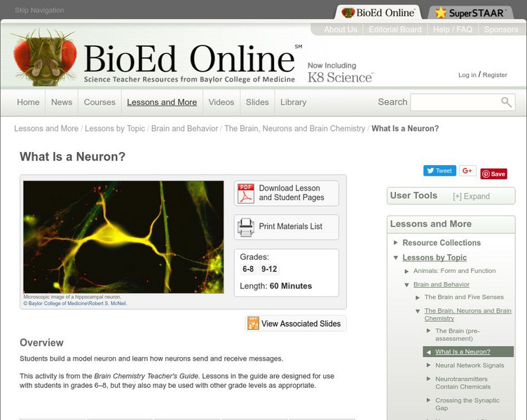Open Lessons by Topic breadcrumb
Image resolution: width=527 pixels, height=420 pixels.
[x=115, y=129]
